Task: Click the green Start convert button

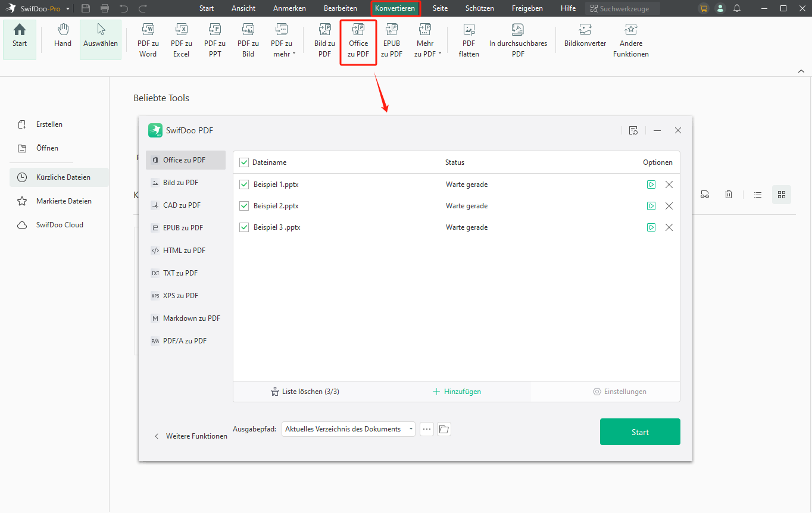Action: pyautogui.click(x=640, y=432)
